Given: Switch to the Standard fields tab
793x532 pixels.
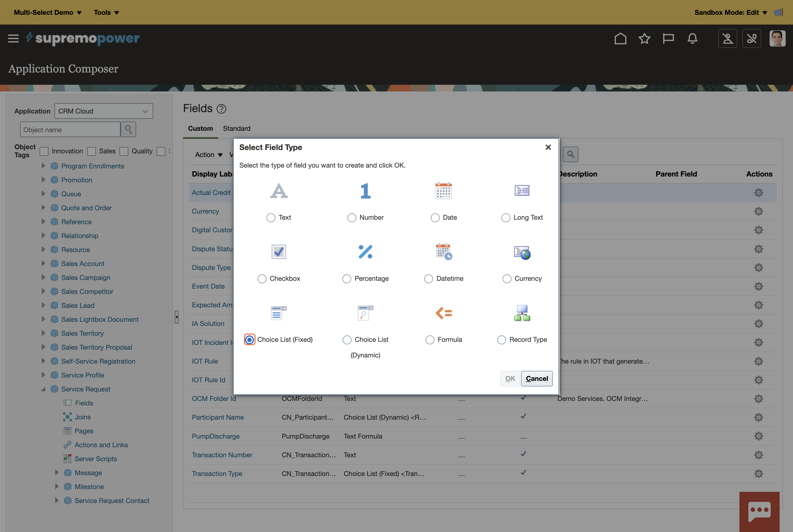Looking at the screenshot, I should pos(237,128).
